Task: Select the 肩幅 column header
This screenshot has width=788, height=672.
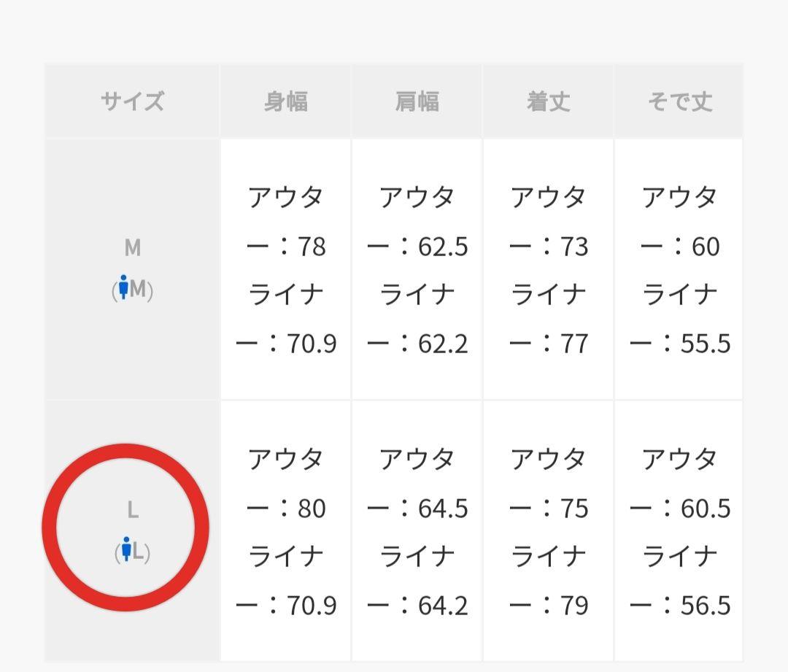Action: 417,101
